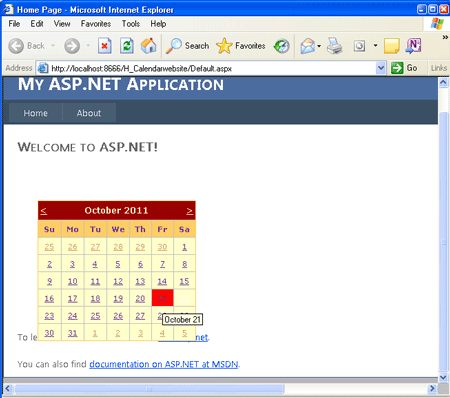Click the Back navigation arrow icon
Image resolution: width=450 pixels, height=398 pixels.
point(16,46)
